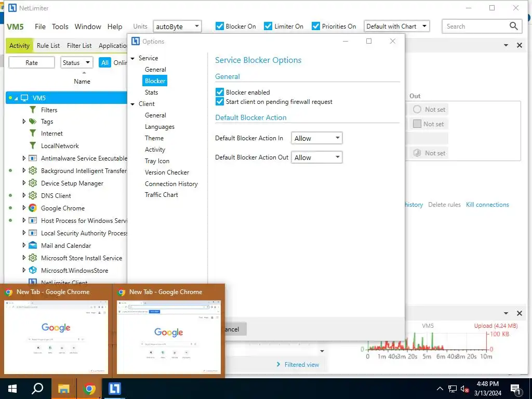The image size is (532, 399).
Task: Switch to the Filter List tab
Action: click(x=79, y=46)
